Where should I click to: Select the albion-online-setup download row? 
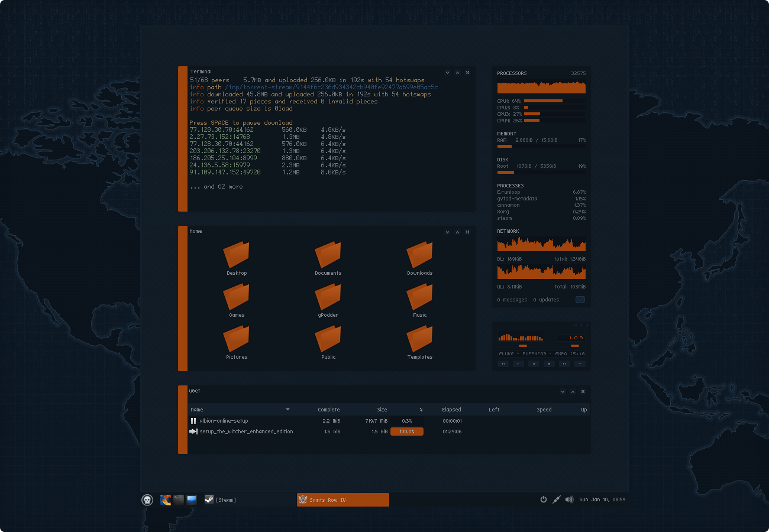[x=389, y=421]
